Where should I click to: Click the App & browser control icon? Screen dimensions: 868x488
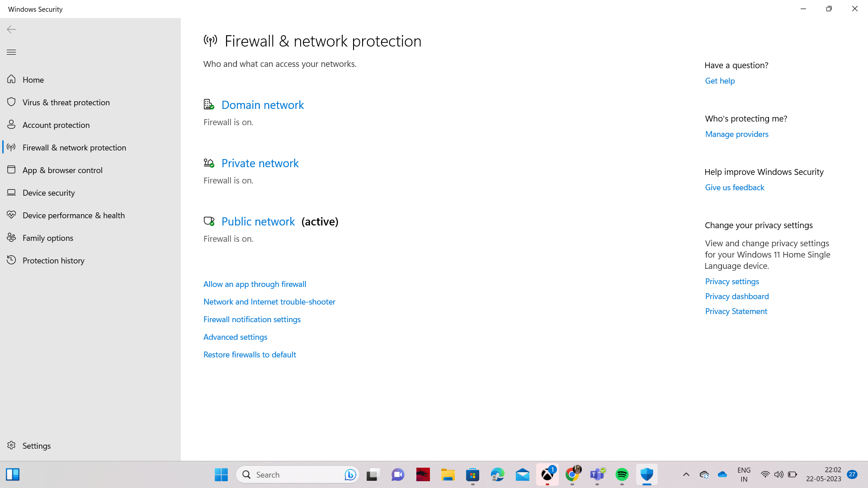[x=11, y=170]
